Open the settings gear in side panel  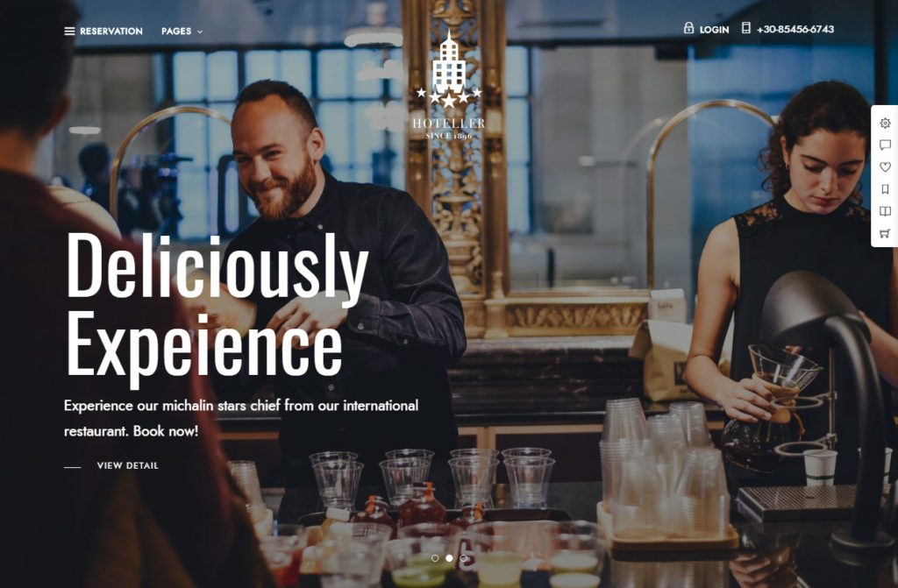tap(885, 123)
